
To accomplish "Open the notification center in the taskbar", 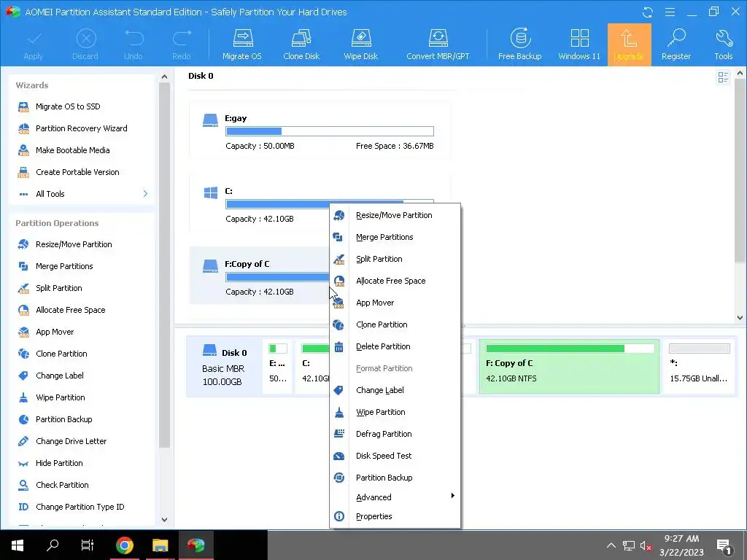I will point(724,546).
